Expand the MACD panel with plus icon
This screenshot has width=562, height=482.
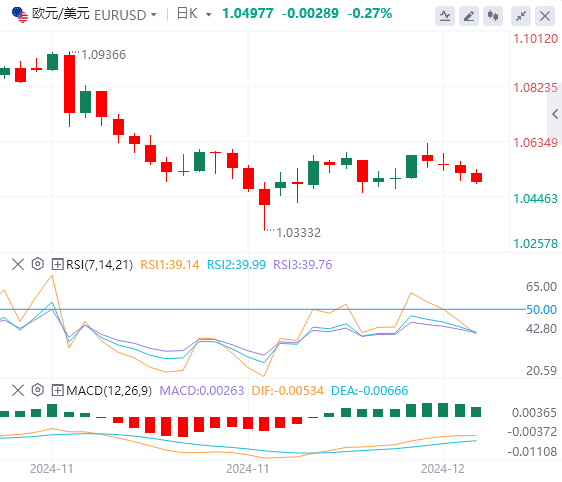[x=57, y=390]
